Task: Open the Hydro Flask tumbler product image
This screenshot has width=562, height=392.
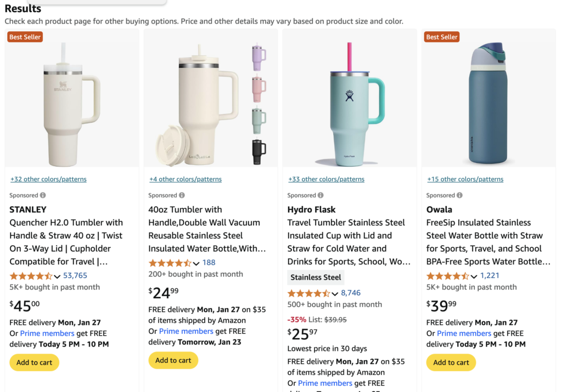Action: [349, 104]
